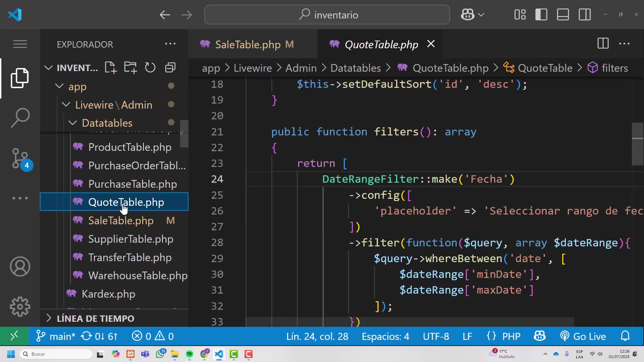Click the Livewire breadcrumb segment

[x=253, y=68]
